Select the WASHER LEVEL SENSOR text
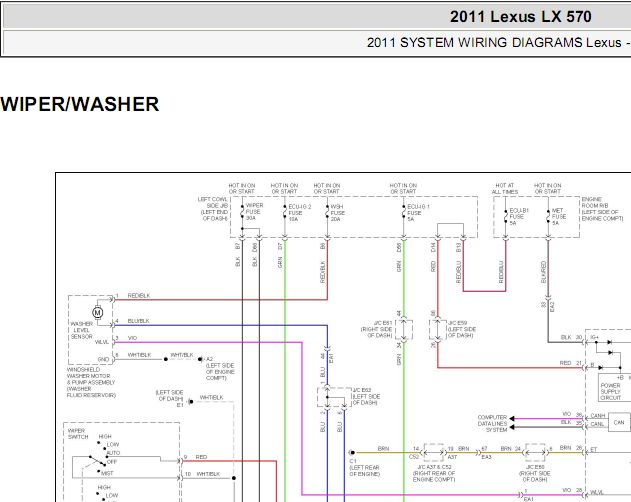631x502 pixels. [x=82, y=330]
